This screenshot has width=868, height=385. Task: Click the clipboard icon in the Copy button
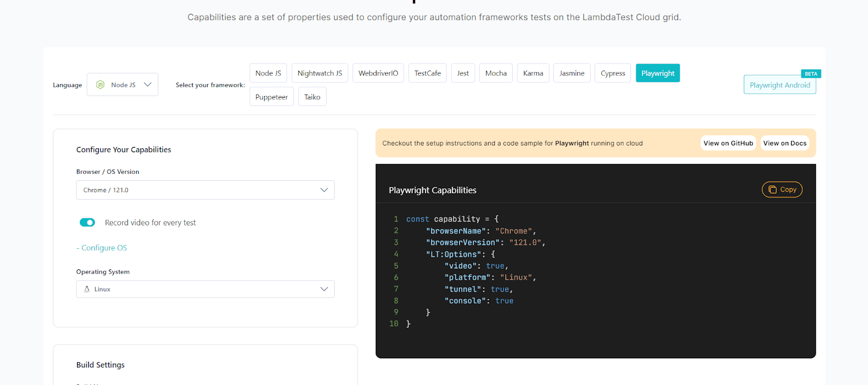(773, 190)
